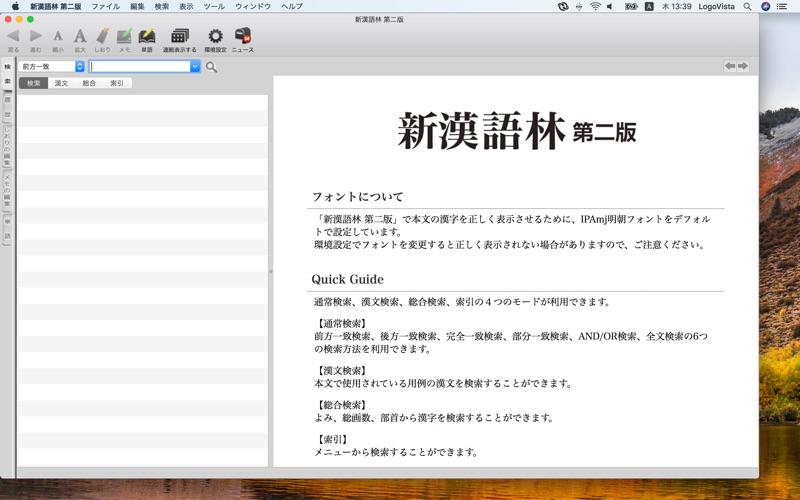Select the 索引 tab

click(117, 83)
